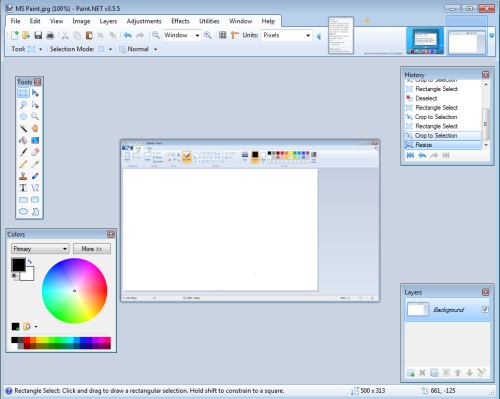Select the Rounded Rectangle tool
500x399 pixels.
pos(35,200)
